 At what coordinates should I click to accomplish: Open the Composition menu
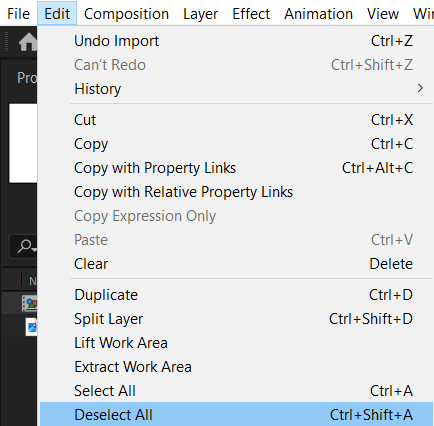click(126, 14)
